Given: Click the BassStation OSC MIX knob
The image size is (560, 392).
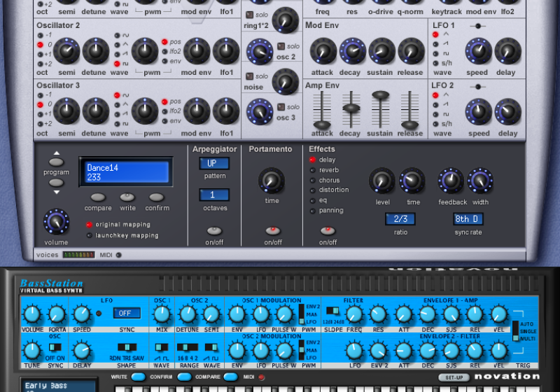Looking at the screenshot, I should point(162,314).
